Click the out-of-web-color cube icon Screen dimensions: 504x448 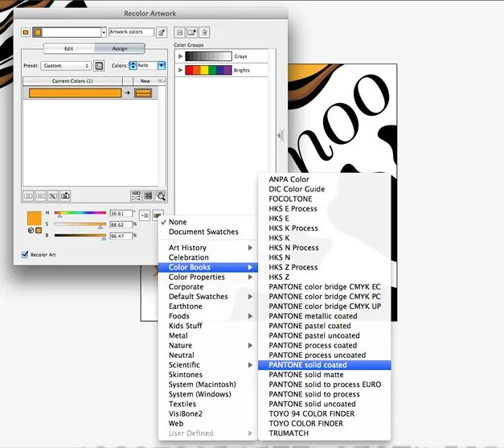[x=31, y=230]
